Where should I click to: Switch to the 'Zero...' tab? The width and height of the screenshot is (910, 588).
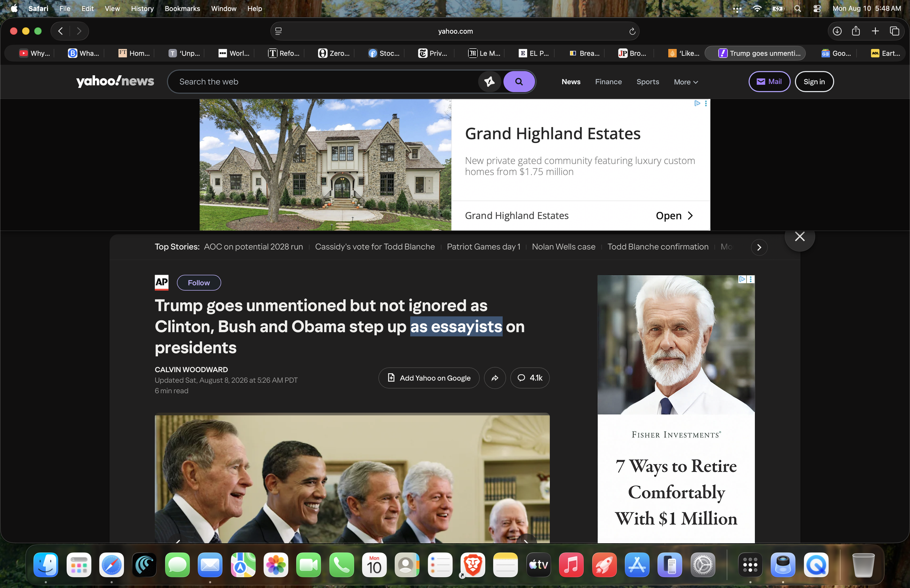pos(334,53)
